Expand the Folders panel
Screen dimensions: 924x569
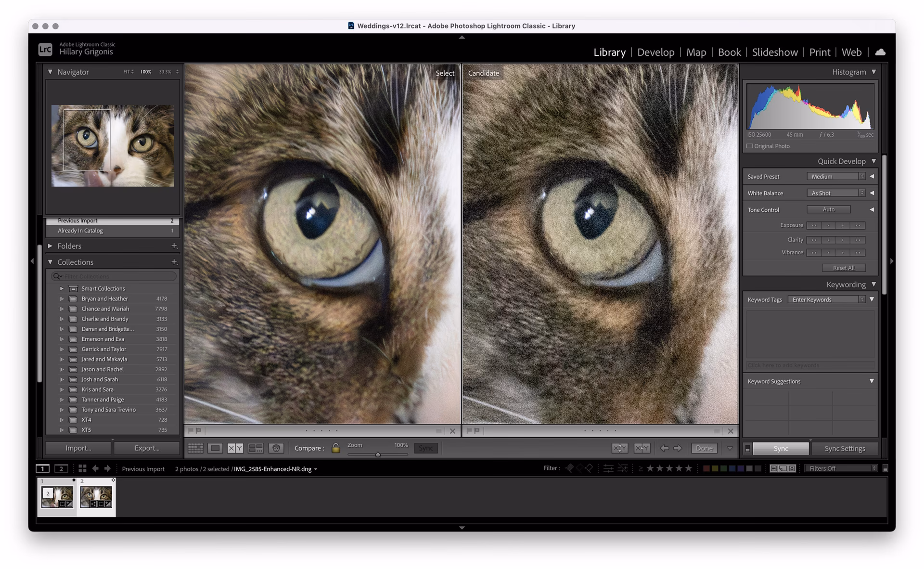pos(50,246)
